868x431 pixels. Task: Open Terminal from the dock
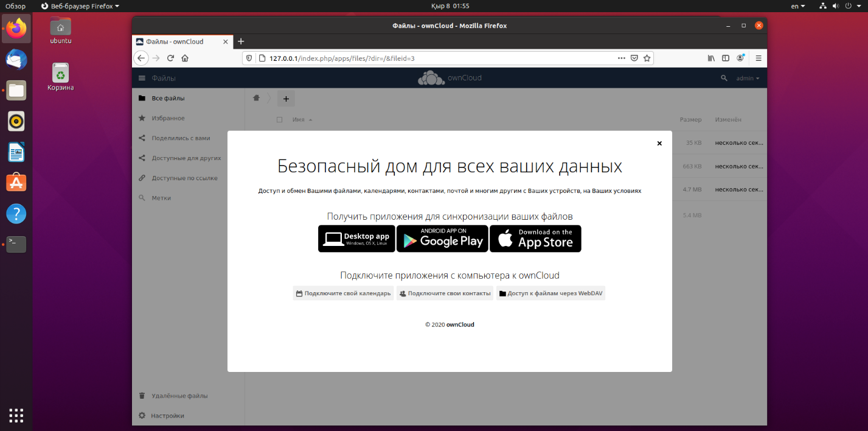pyautogui.click(x=16, y=244)
